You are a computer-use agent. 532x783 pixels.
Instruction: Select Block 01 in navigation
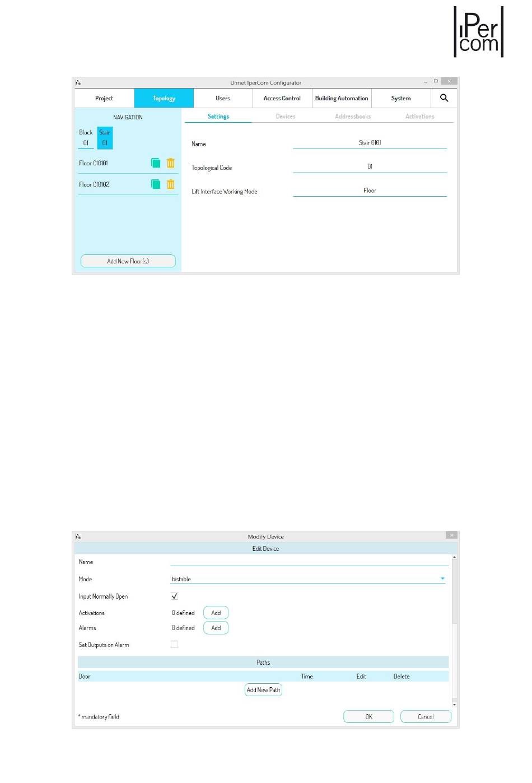[x=86, y=138]
